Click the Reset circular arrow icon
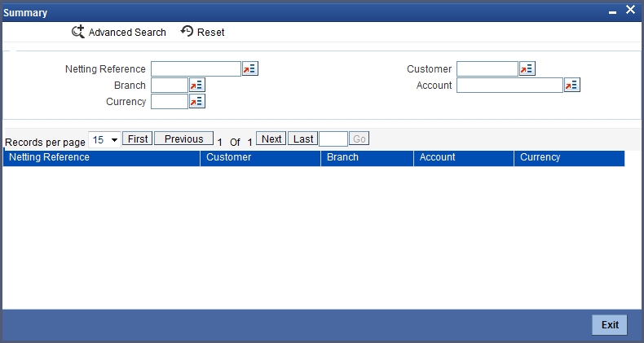Screen dimensions: 644x343 click(x=187, y=31)
